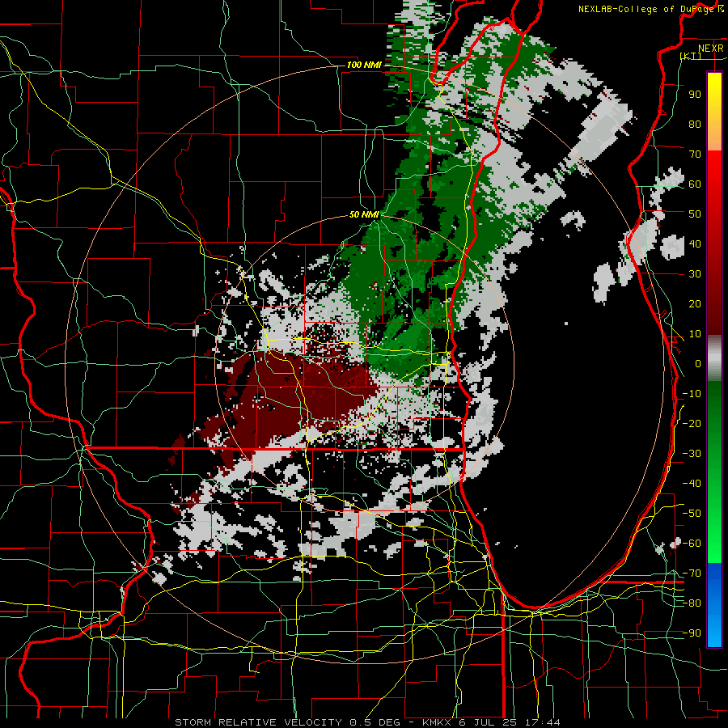Click the positive "60" scale value

click(x=695, y=184)
